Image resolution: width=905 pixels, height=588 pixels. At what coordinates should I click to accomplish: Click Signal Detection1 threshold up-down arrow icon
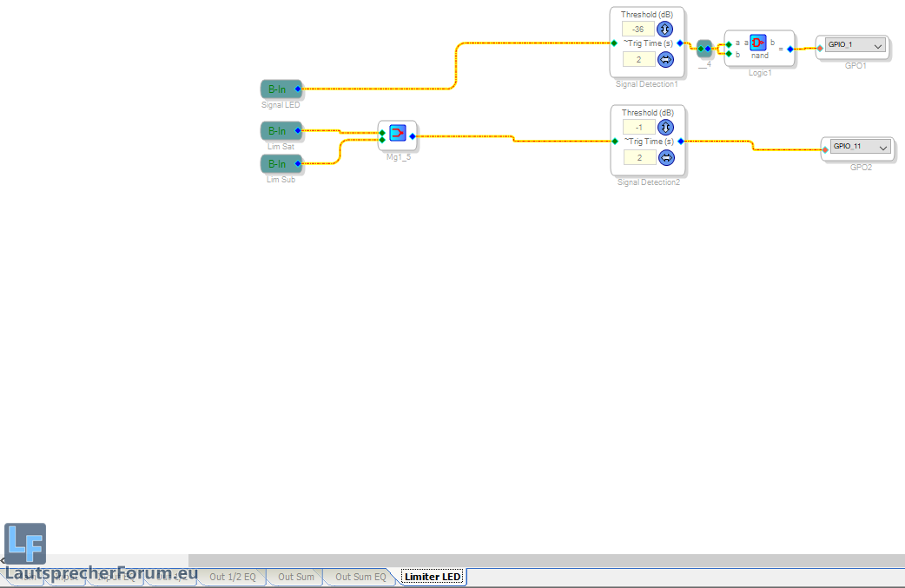point(666,29)
